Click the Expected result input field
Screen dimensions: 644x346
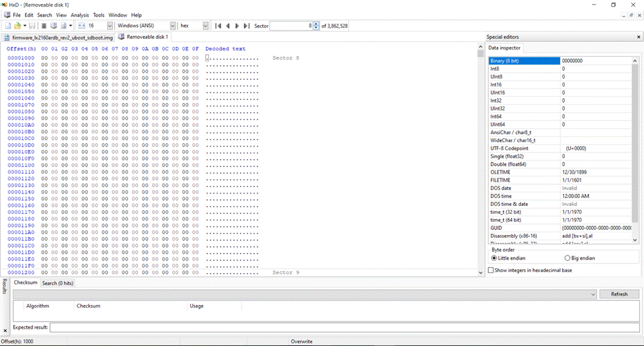pos(345,328)
